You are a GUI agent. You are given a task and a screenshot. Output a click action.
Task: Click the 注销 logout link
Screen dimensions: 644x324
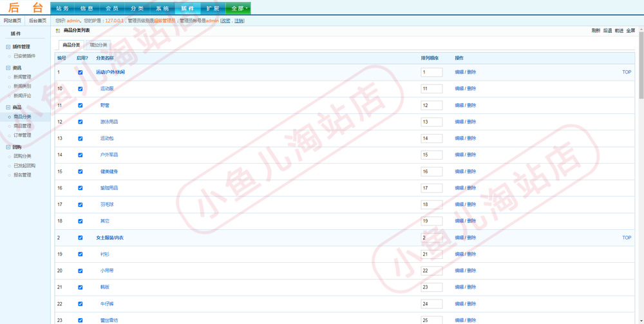[239, 21]
